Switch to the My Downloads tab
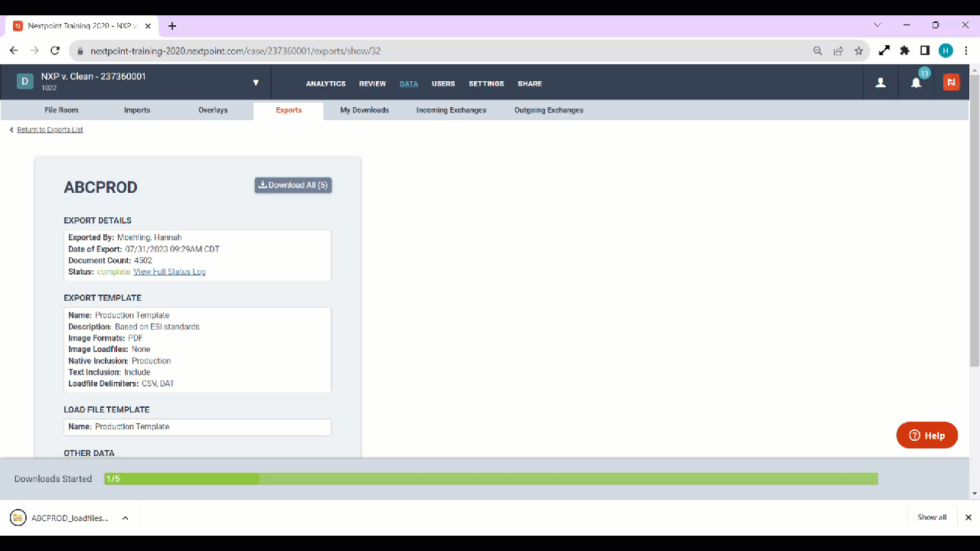980x551 pixels. [x=364, y=110]
